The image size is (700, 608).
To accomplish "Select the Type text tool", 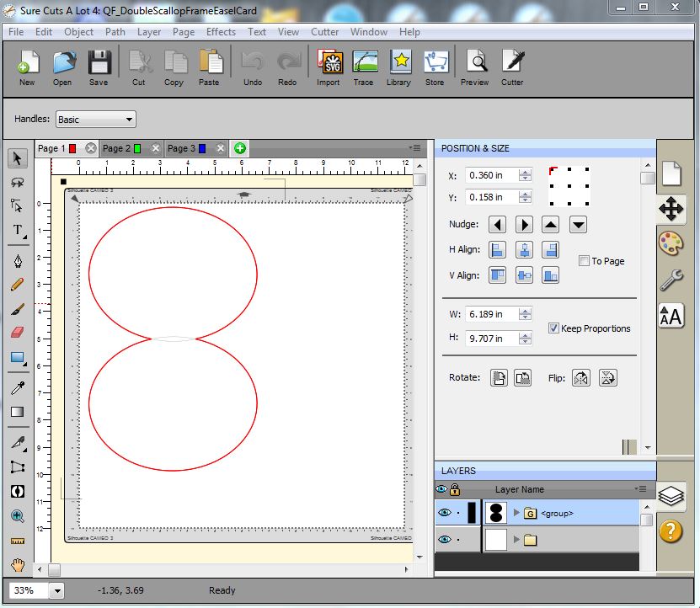I will pos(18,230).
